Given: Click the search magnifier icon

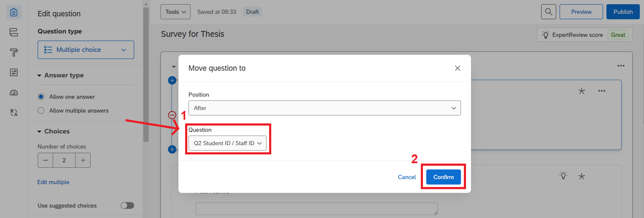Looking at the screenshot, I should tap(548, 12).
